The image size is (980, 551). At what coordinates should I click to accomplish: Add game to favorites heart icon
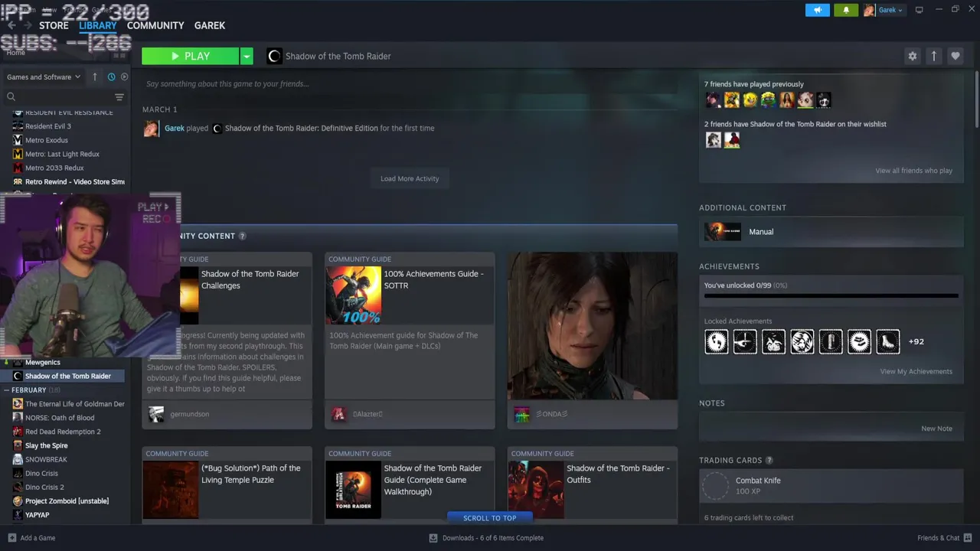pyautogui.click(x=955, y=56)
